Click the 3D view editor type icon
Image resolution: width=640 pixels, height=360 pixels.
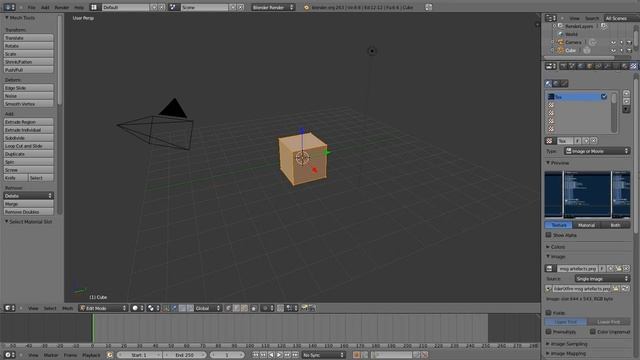9,308
